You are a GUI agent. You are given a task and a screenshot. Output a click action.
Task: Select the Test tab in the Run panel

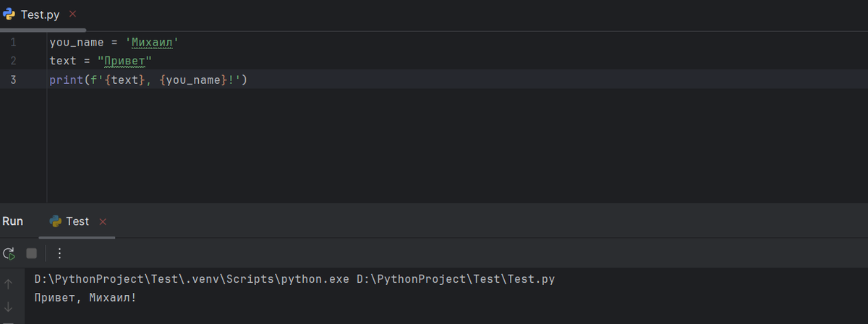77,221
